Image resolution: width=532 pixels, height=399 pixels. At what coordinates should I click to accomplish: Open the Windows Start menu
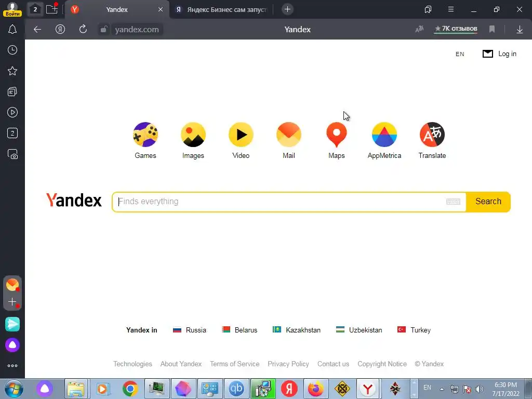(12, 389)
